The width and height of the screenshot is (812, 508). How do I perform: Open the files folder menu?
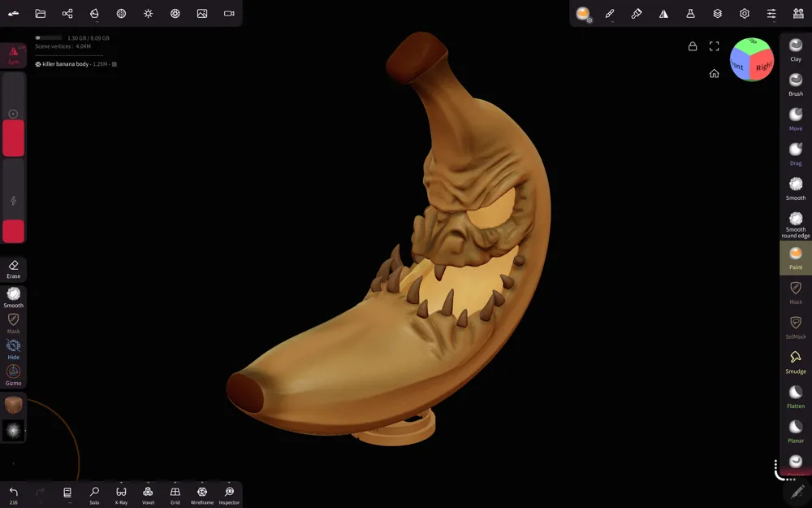click(x=41, y=14)
